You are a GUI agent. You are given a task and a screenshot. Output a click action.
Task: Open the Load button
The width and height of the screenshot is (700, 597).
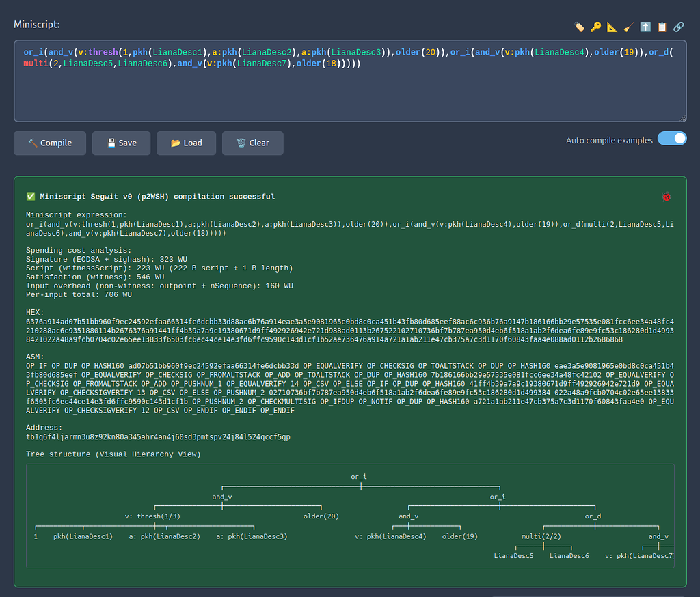click(186, 143)
